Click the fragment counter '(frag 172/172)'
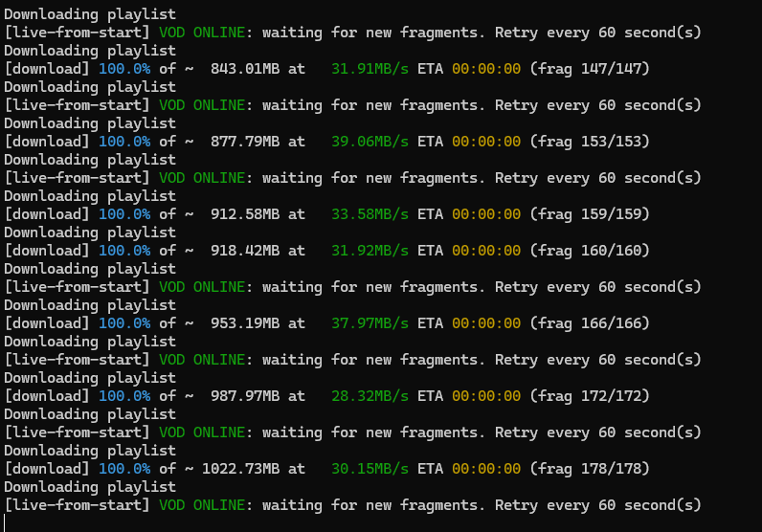Image resolution: width=762 pixels, height=532 pixels. [x=590, y=396]
